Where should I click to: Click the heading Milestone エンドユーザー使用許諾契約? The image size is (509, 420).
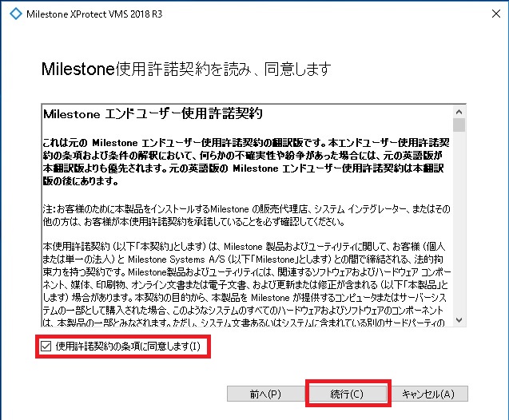point(153,114)
